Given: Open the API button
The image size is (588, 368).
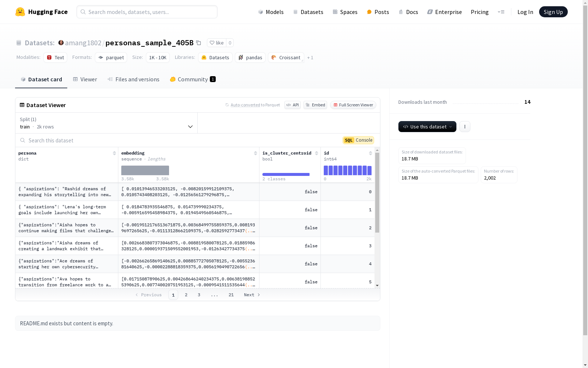Looking at the screenshot, I should point(293,105).
